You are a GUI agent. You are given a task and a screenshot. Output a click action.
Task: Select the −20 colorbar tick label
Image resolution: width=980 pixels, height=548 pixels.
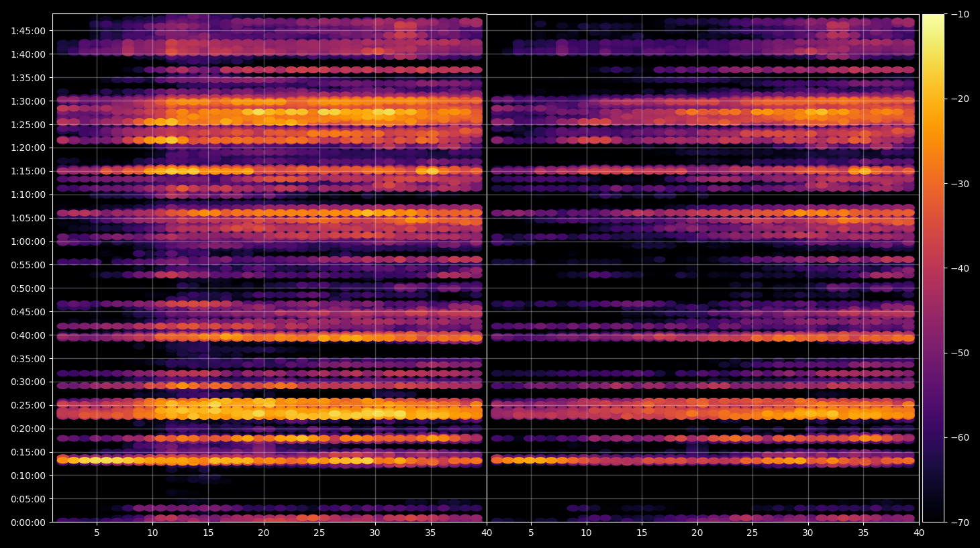point(960,99)
